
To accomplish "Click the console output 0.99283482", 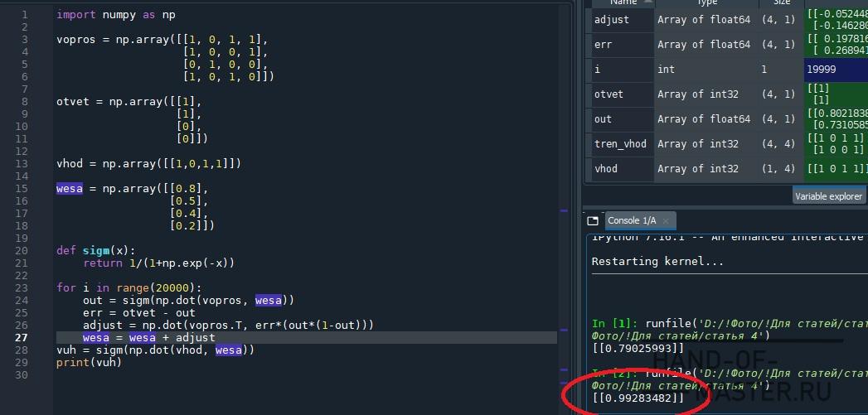I will click(x=638, y=398).
